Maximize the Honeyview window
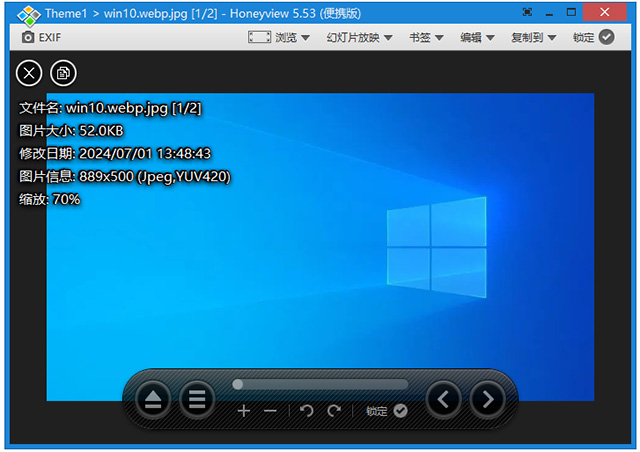Screen dimensions: 640x452 571,13
